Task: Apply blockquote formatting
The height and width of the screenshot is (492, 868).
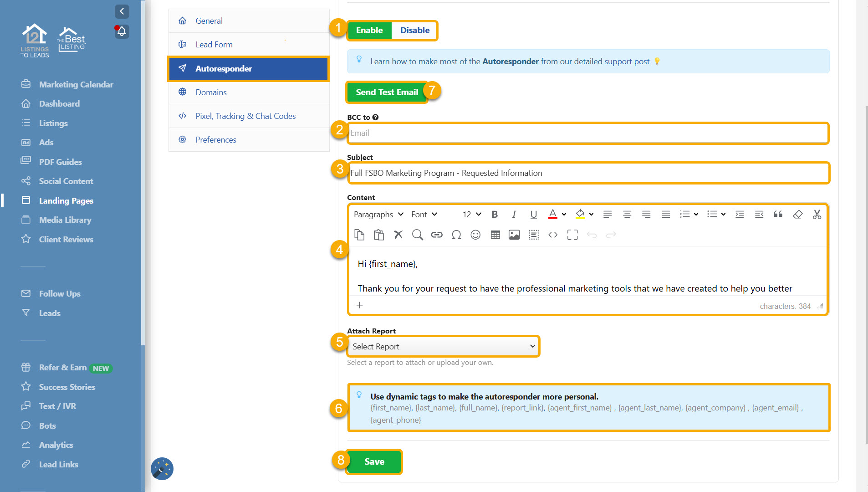Action: pos(778,214)
